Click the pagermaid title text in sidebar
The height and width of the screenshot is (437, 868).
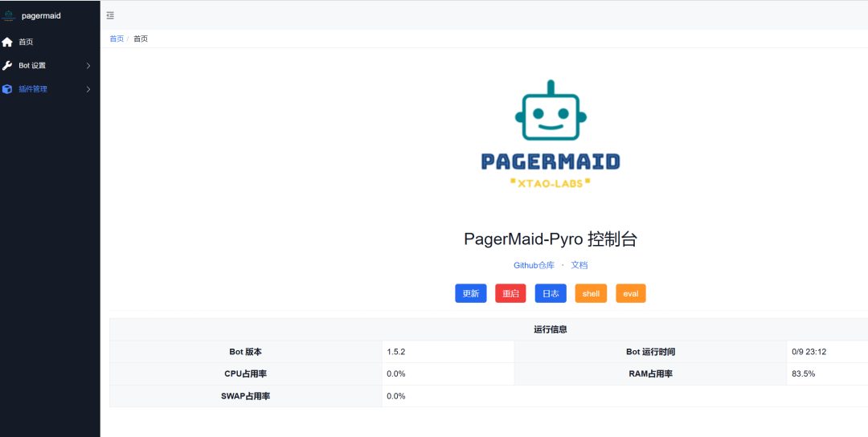(x=41, y=16)
